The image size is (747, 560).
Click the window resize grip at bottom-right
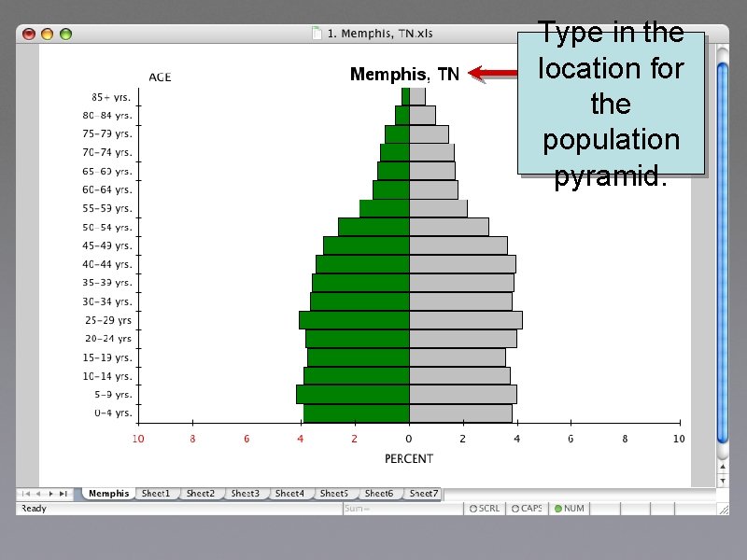coord(723,509)
